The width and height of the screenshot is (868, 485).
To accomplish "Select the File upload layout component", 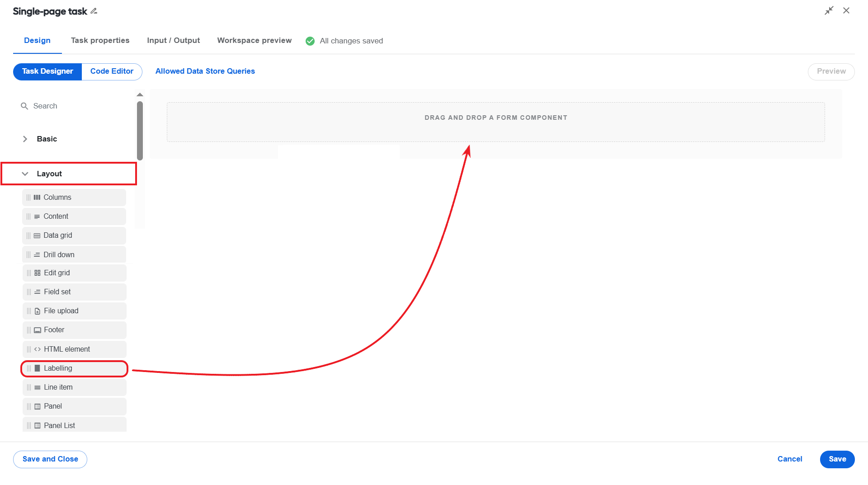I will (74, 311).
